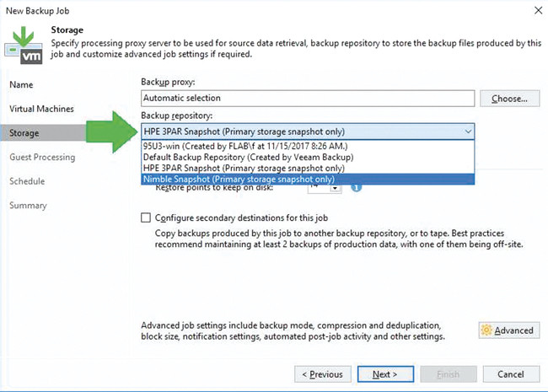Go back with the < Previous button
Image resolution: width=548 pixels, height=392 pixels.
(x=322, y=374)
